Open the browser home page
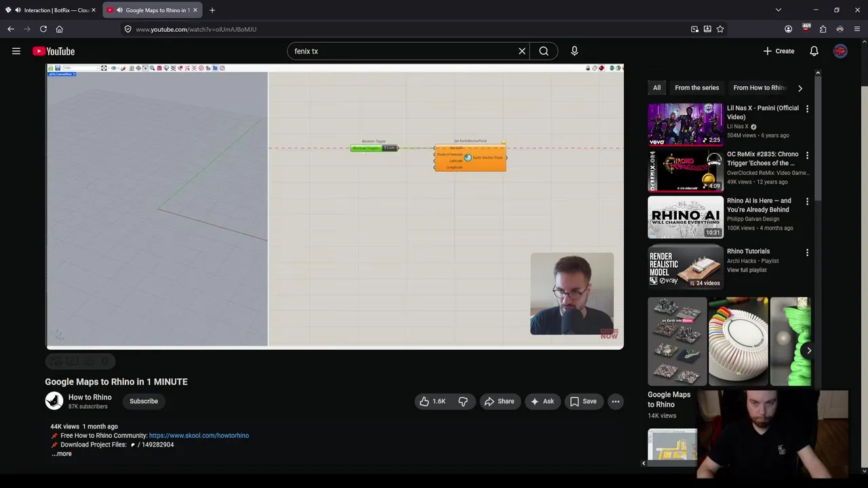868x488 pixels. tap(60, 29)
